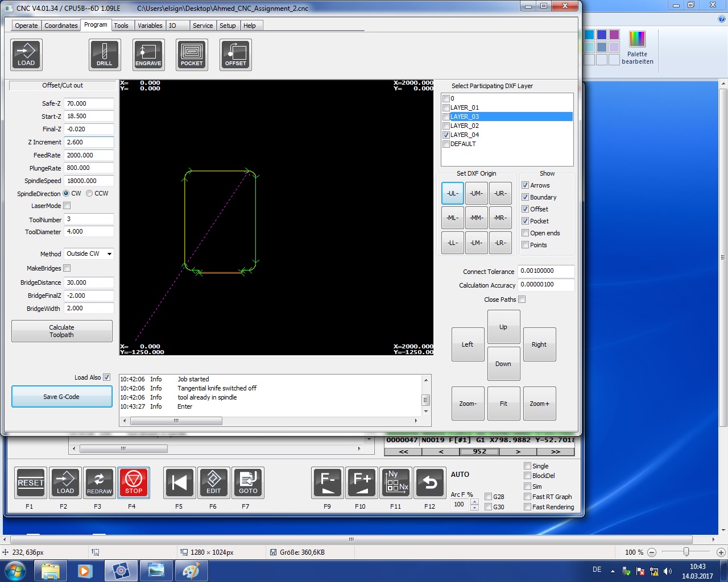728x582 pixels.
Task: Click the Paint zoom-out minus button
Action: [652, 552]
